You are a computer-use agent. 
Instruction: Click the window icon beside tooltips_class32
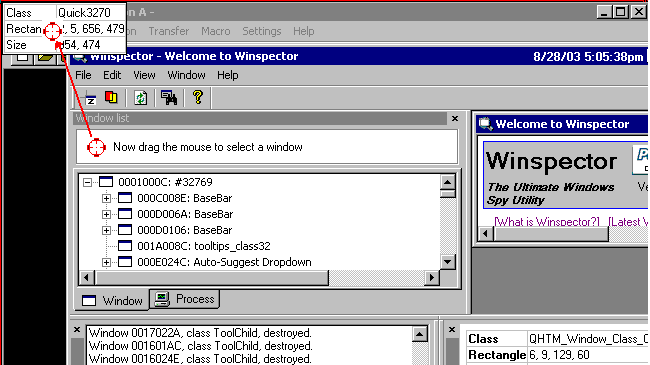tap(125, 246)
